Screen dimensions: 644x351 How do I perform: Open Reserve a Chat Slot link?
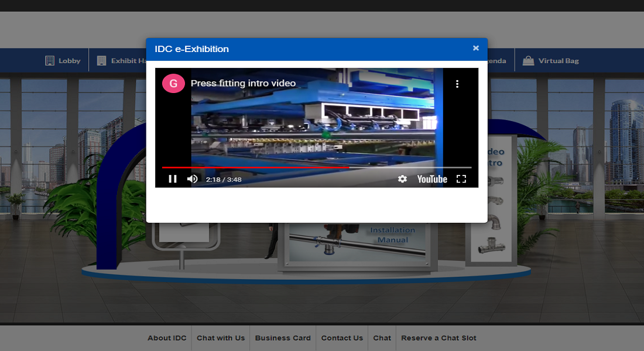click(x=439, y=338)
